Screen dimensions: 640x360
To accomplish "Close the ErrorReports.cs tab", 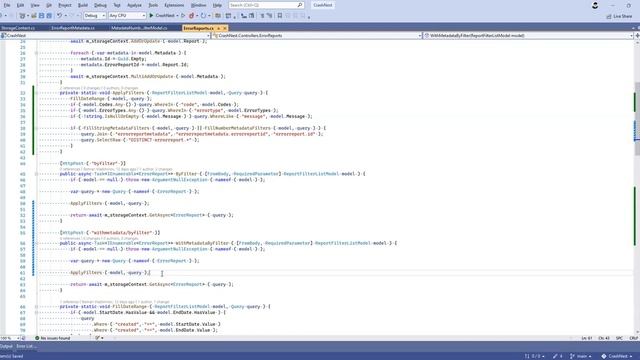I will [225, 28].
